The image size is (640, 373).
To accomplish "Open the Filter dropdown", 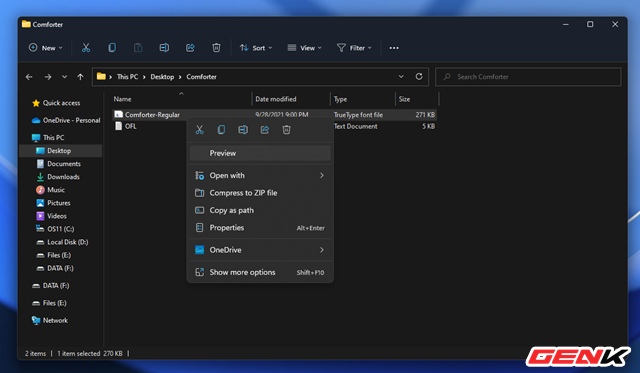I will point(354,48).
